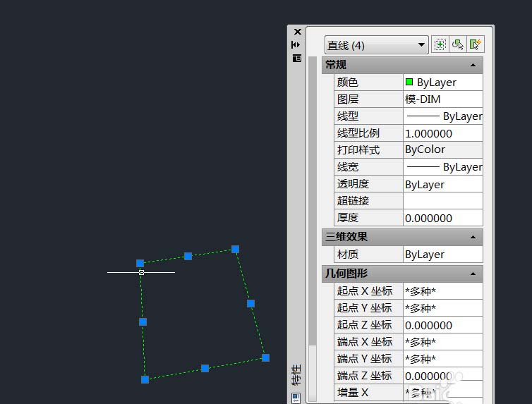Click the 材质 ByLayer value
Screen dimensions: 532x404
[442, 255]
